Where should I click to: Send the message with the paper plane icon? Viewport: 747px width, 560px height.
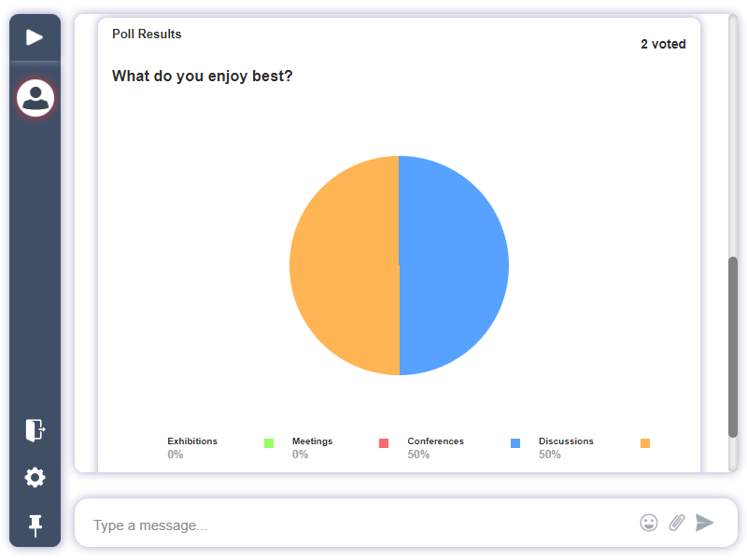click(x=705, y=523)
